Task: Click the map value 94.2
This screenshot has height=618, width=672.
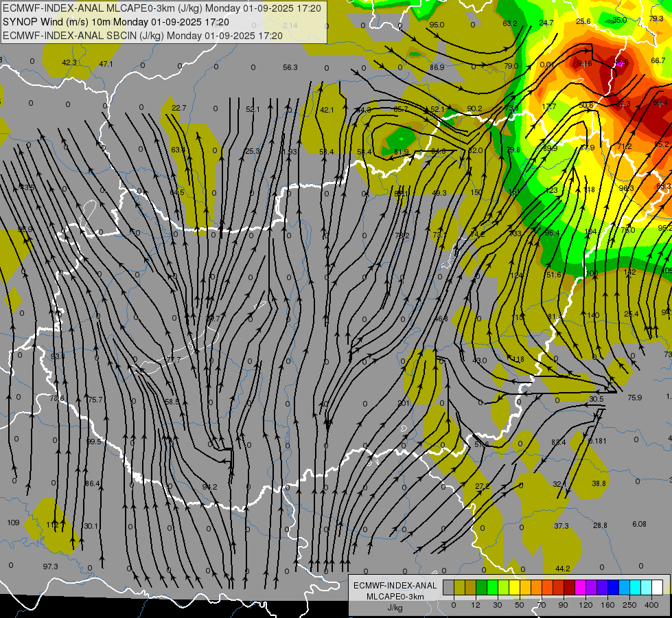Action: click(209, 487)
